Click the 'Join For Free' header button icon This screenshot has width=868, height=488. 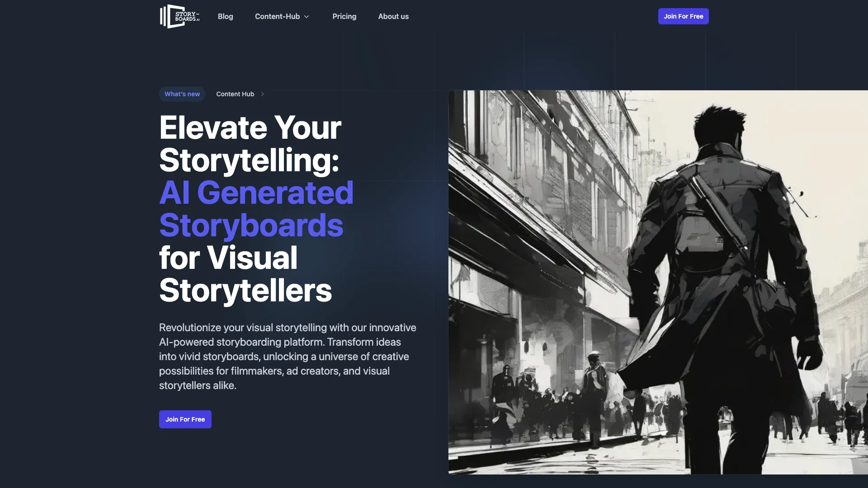683,16
